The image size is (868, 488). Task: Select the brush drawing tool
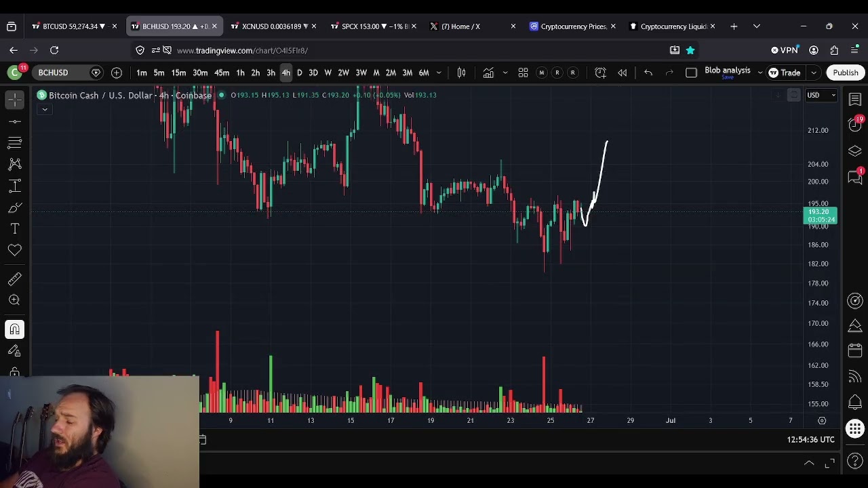point(15,207)
